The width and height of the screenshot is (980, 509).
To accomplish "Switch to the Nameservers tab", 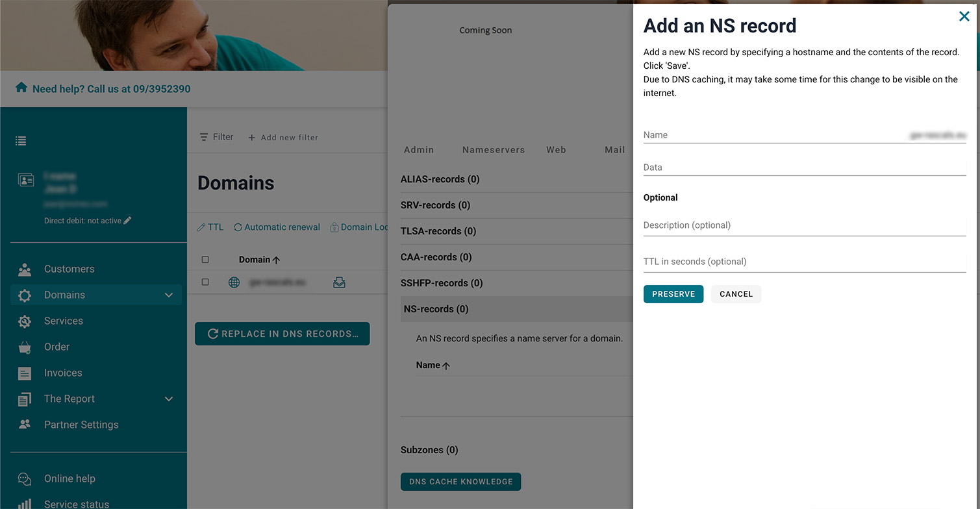I will (x=494, y=149).
